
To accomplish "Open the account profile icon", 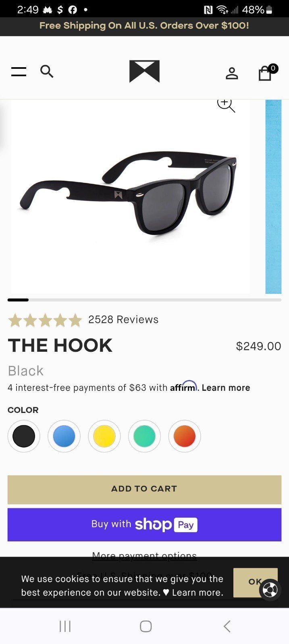I will pos(232,73).
